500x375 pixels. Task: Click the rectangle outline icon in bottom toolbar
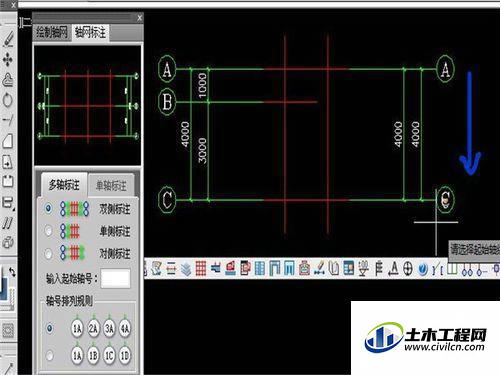click(452, 269)
